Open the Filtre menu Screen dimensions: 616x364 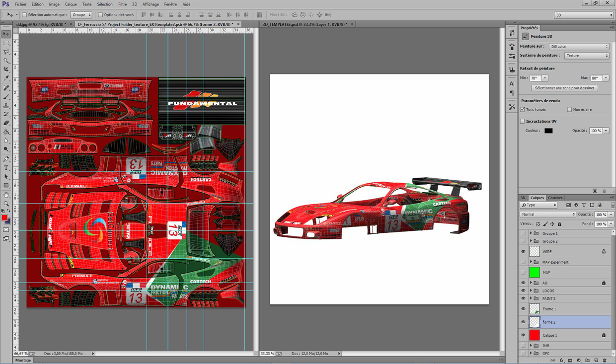[x=122, y=4]
